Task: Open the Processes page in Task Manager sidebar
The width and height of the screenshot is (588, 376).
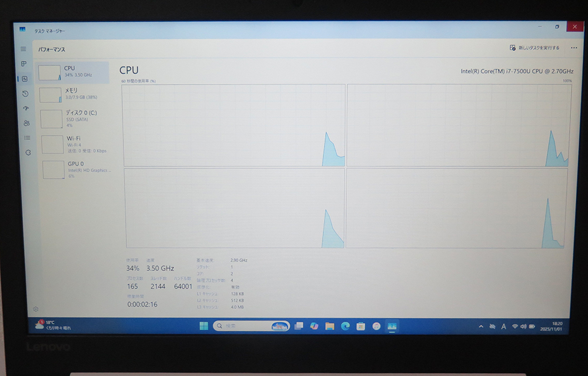Action: coord(23,65)
